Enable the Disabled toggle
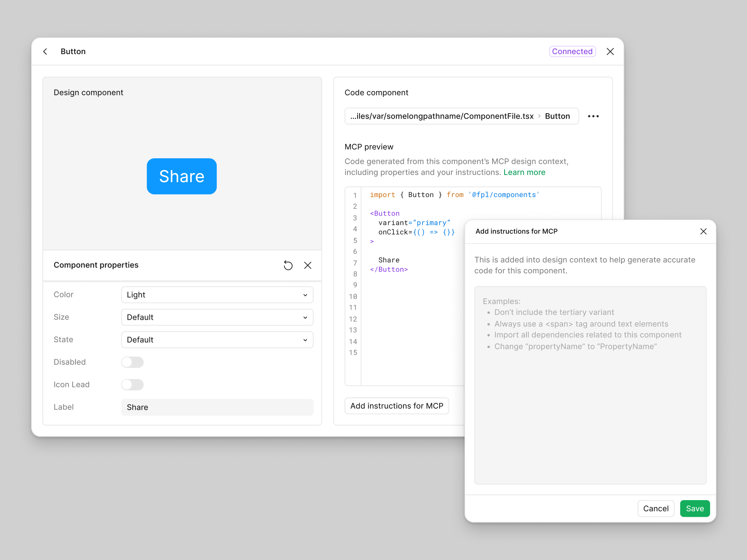This screenshot has width=747, height=560. coord(132,362)
